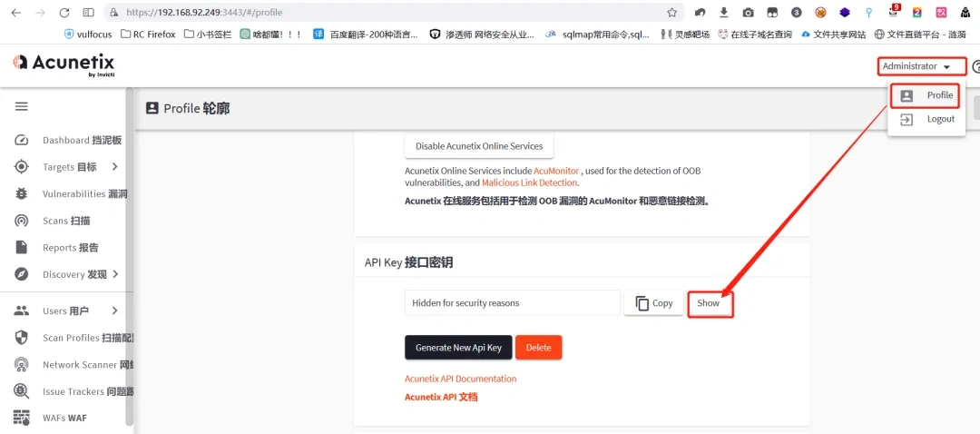
Task: Toggle the browser sidebar panel icon
Action: click(x=89, y=13)
